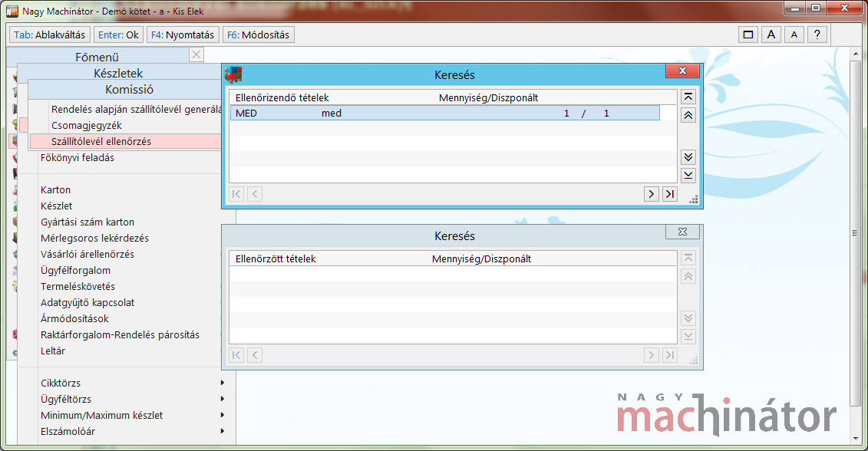Go to last column in upper Keresés window

tap(670, 194)
